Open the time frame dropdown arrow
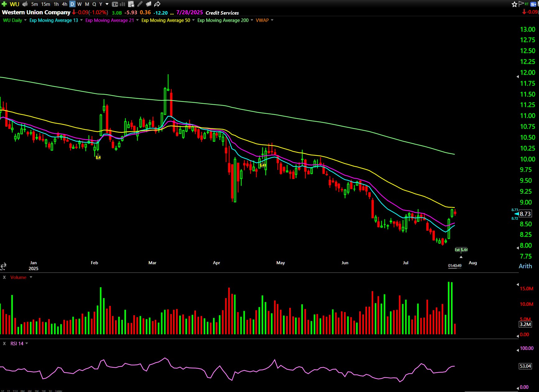 coord(107,4)
